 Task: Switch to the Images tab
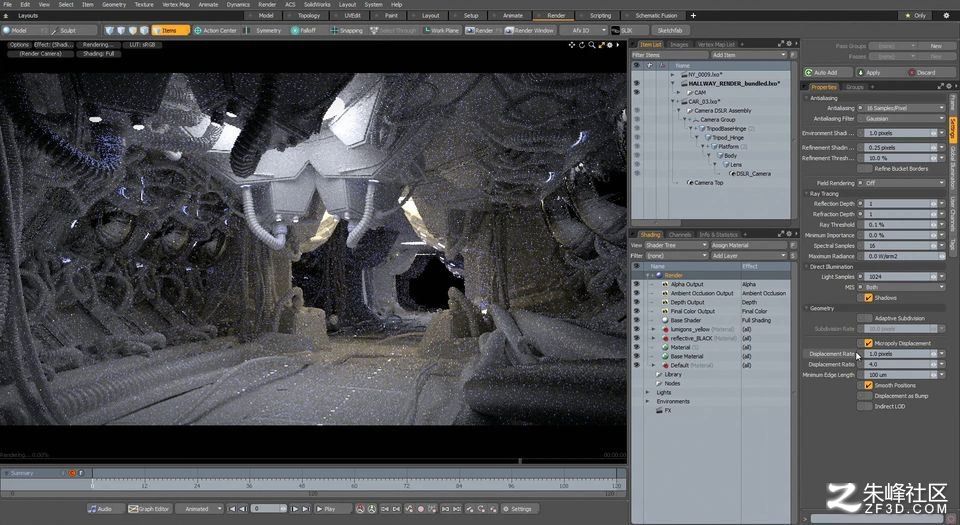click(679, 44)
